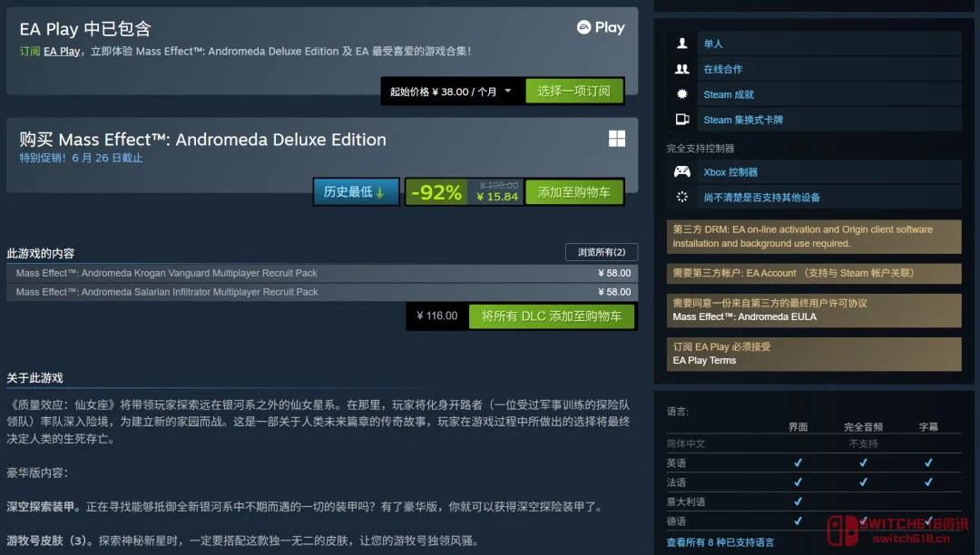Image resolution: width=980 pixels, height=555 pixels.
Task: Open the EA Play subscription link
Action: pyautogui.click(x=62, y=51)
